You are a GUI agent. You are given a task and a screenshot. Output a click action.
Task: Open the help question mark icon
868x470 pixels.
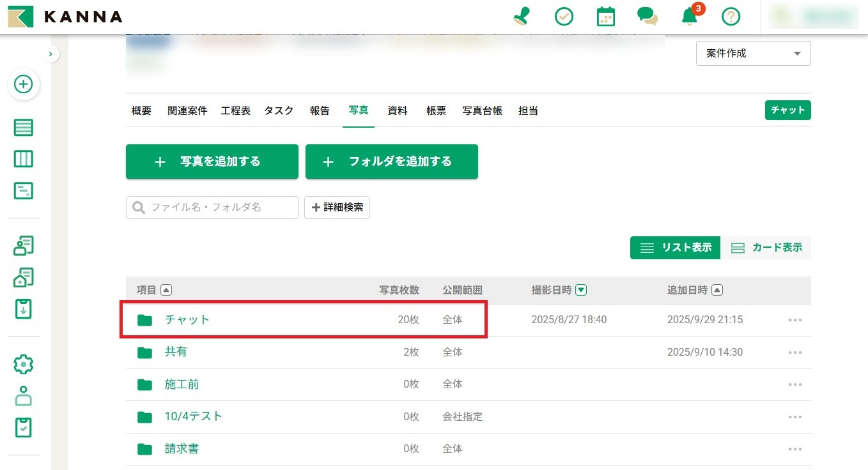731,17
